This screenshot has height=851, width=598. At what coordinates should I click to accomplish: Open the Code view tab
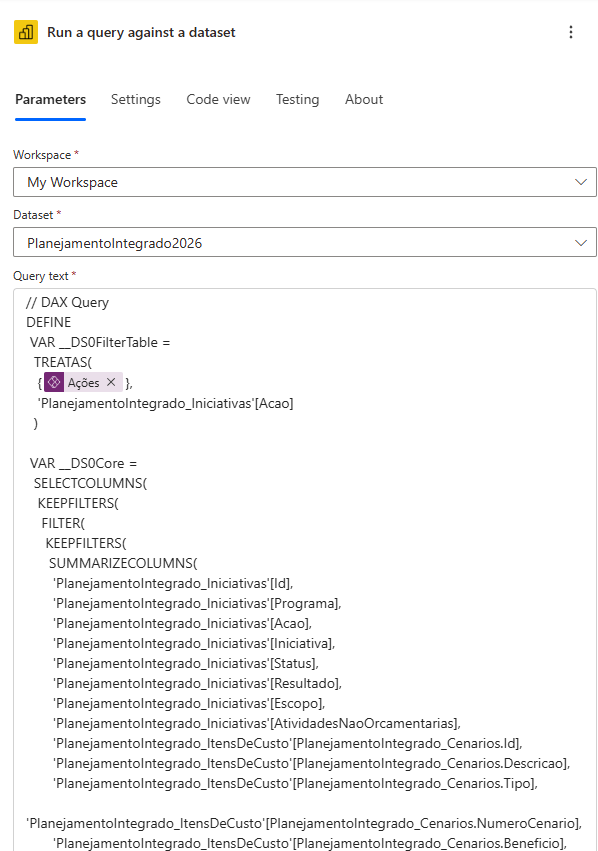(x=218, y=99)
